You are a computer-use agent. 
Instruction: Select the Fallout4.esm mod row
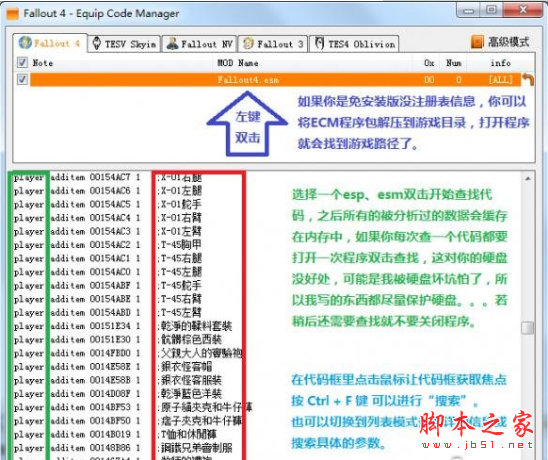point(275,80)
